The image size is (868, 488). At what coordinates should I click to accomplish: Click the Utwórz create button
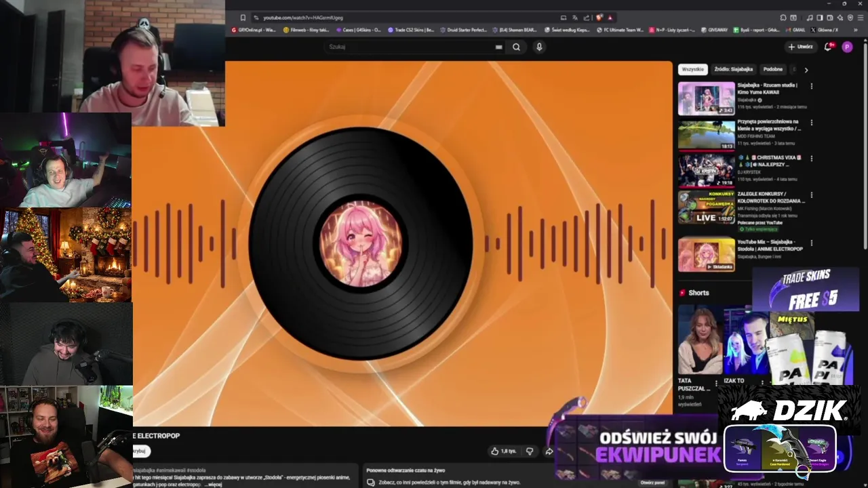(x=800, y=47)
